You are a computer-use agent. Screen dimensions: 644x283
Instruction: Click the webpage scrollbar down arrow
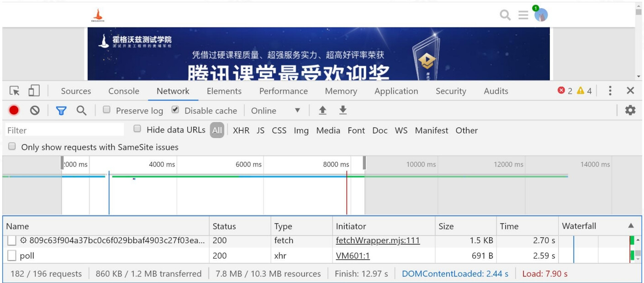(639, 76)
